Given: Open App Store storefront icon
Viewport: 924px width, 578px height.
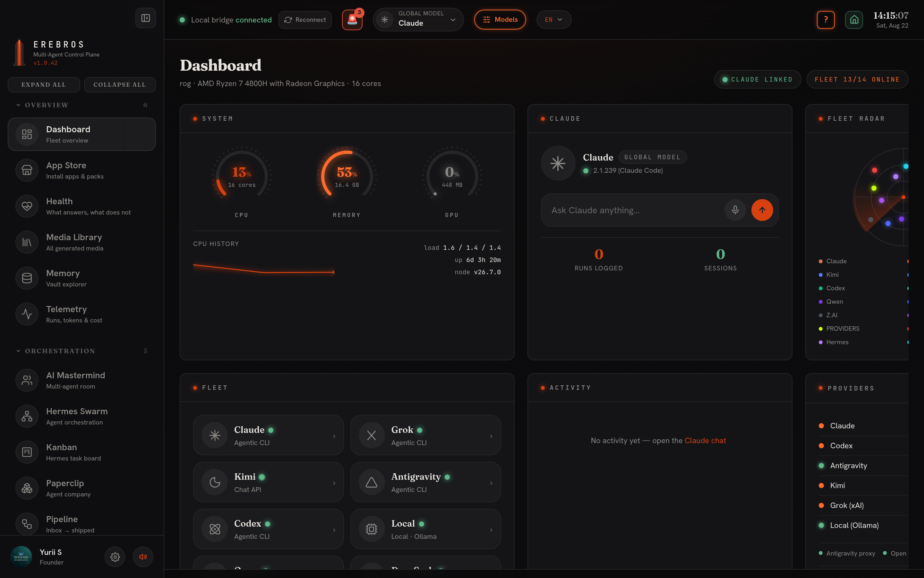Looking at the screenshot, I should [27, 170].
